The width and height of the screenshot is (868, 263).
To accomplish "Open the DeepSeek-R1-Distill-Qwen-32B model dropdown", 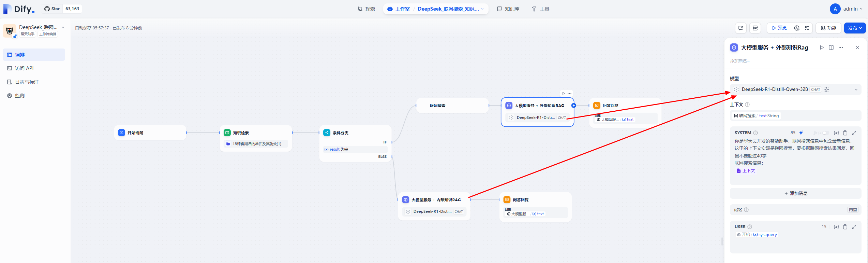I will pyautogui.click(x=796, y=89).
